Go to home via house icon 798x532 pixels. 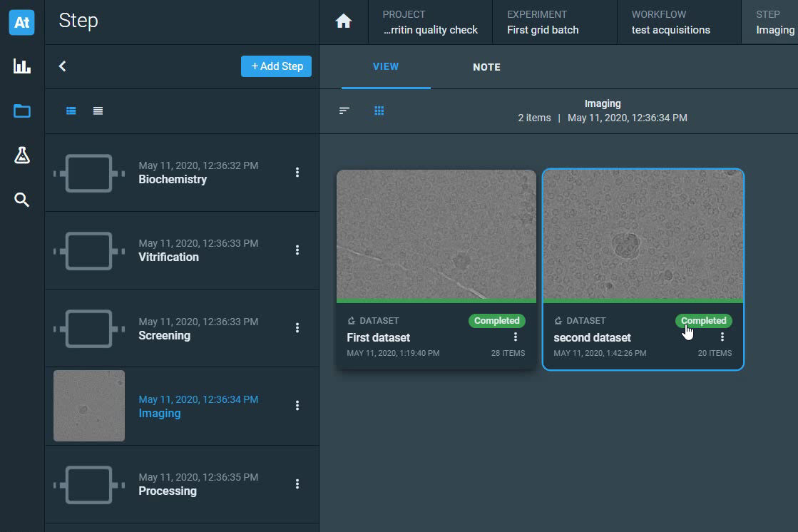coord(344,22)
